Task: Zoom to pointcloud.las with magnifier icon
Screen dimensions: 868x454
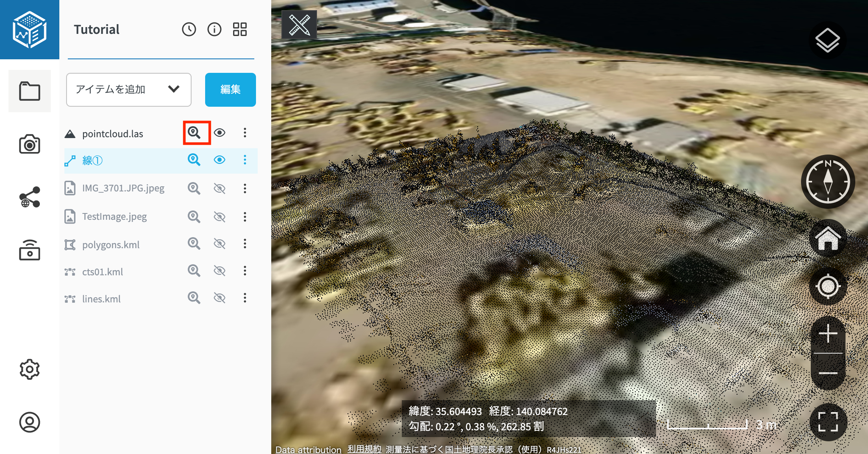Action: point(194,133)
